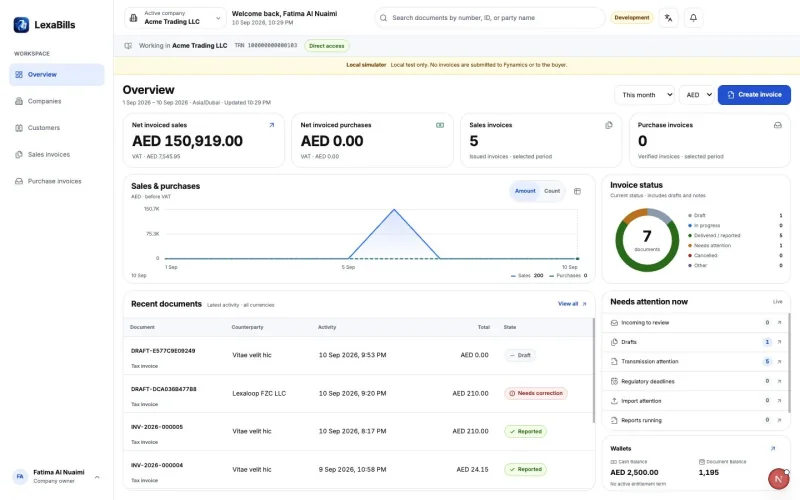Viewport: 800px width, 500px height.
Task: Click the invoice status donut chart
Action: [647, 240]
